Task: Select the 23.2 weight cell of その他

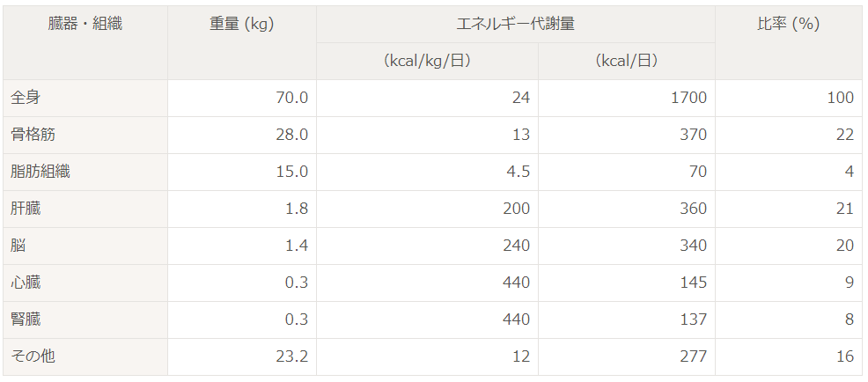Action: coord(242,357)
